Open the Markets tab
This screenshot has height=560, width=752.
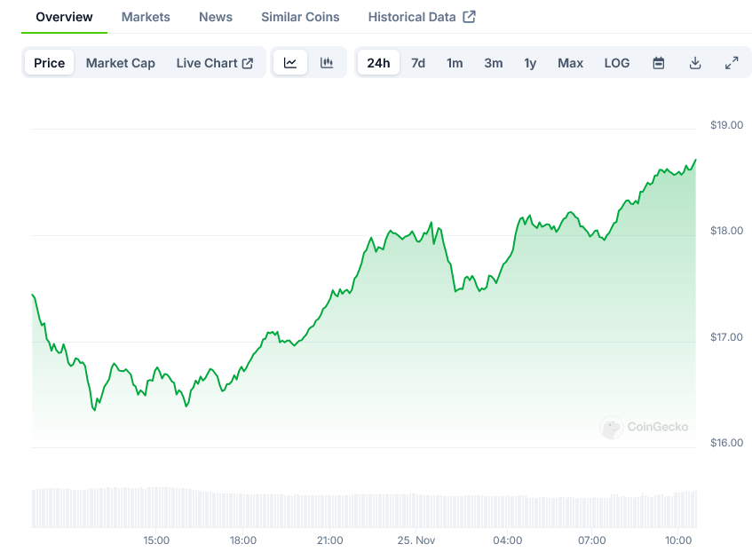point(146,17)
